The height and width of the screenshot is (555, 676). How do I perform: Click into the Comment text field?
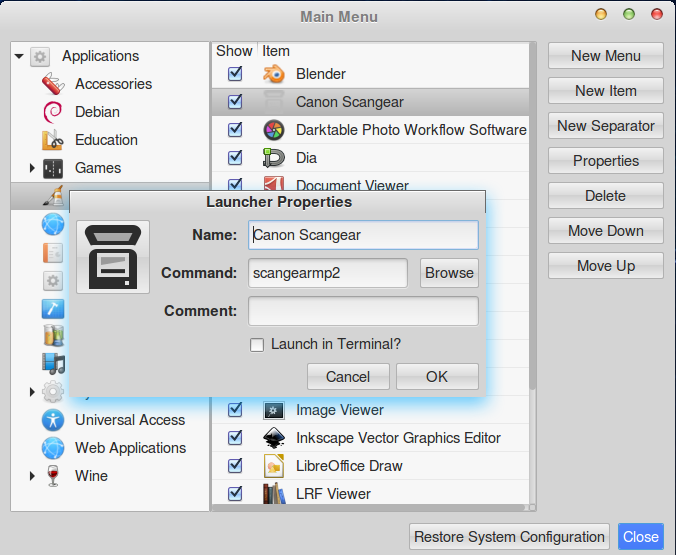coord(363,311)
